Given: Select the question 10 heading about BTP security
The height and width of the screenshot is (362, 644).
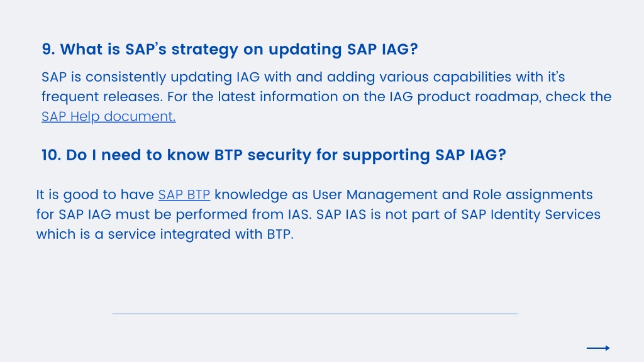Looking at the screenshot, I should tap(274, 155).
